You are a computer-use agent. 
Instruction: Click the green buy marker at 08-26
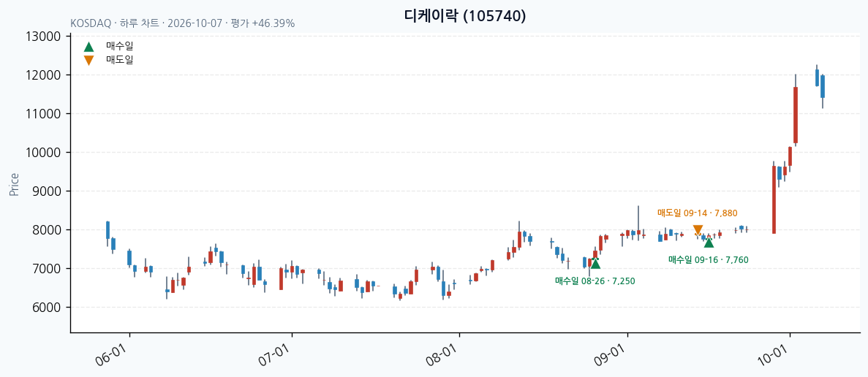coord(595,264)
